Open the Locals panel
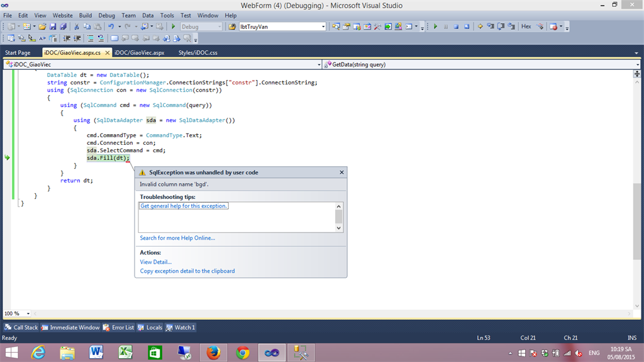 coord(150,327)
